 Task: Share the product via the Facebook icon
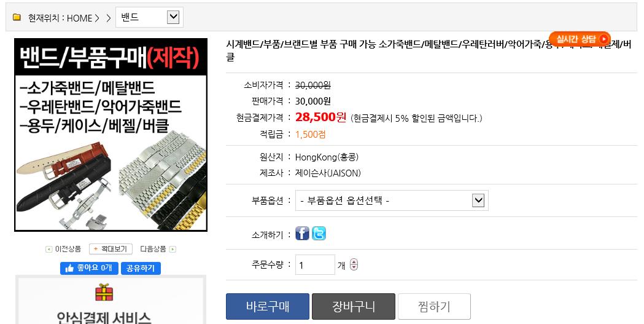(302, 234)
